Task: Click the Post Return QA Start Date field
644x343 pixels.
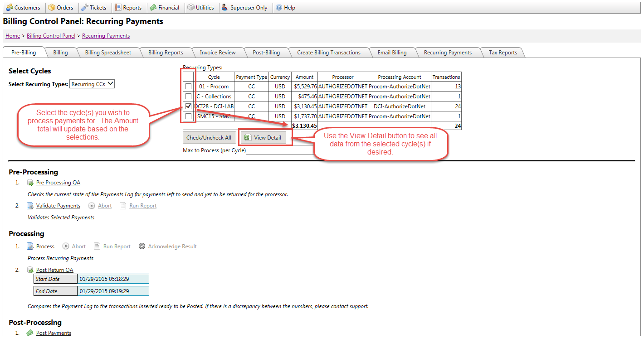Action: coord(113,279)
